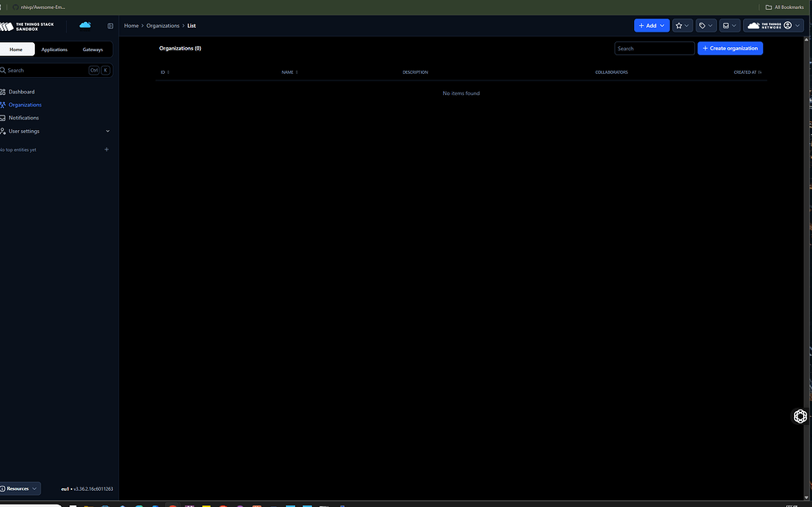Image resolution: width=812 pixels, height=507 pixels.
Task: Click the user avatar icon in header
Action: pos(788,25)
